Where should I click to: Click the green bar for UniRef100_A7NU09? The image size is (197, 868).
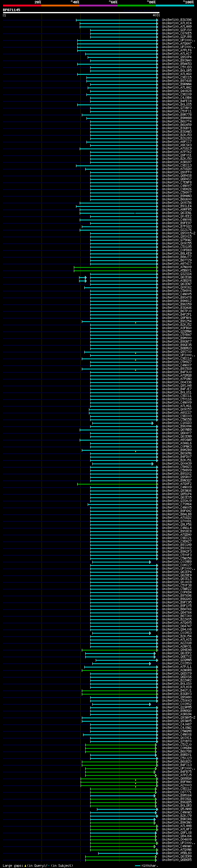pos(116,268)
